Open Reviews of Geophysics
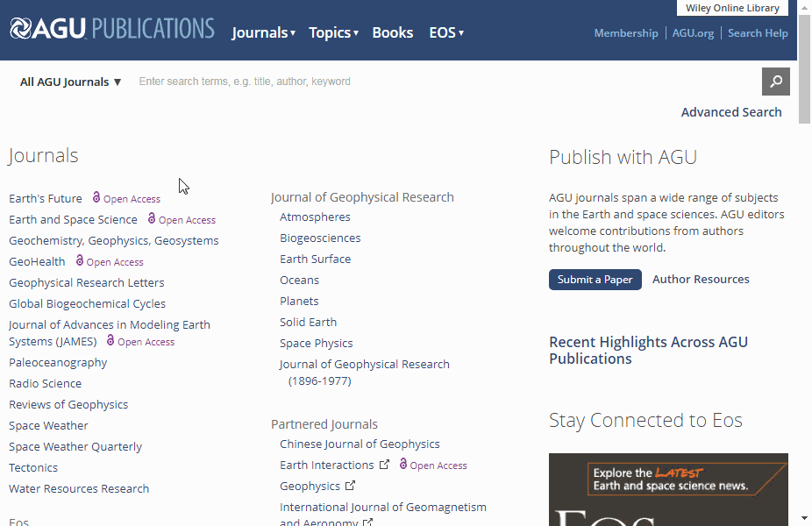812x526 pixels. (x=68, y=404)
